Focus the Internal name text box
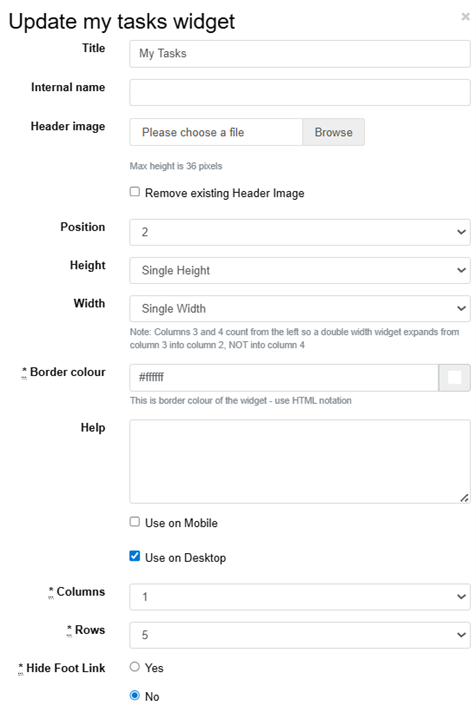 click(299, 92)
